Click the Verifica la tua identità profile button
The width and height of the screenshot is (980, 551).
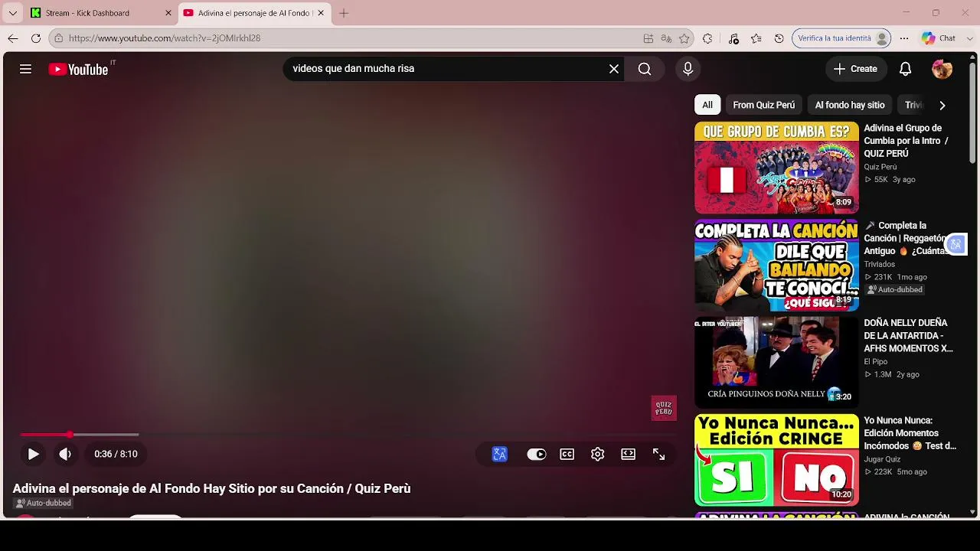[841, 38]
